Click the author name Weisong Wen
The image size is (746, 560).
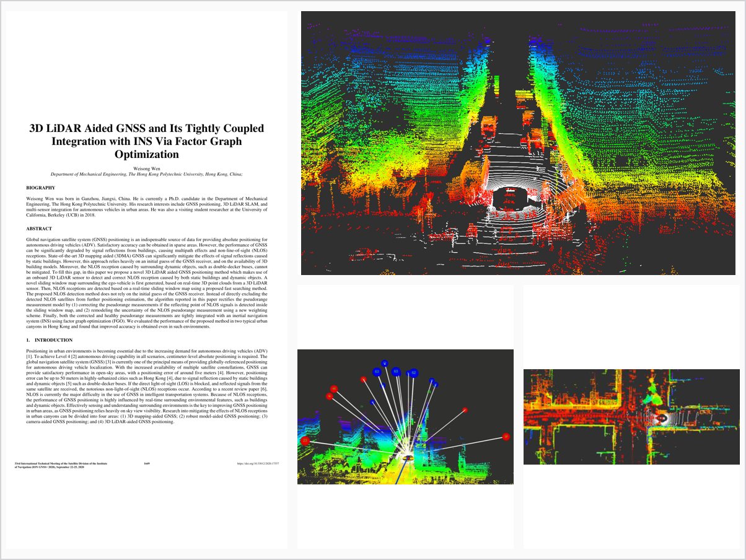[147, 168]
